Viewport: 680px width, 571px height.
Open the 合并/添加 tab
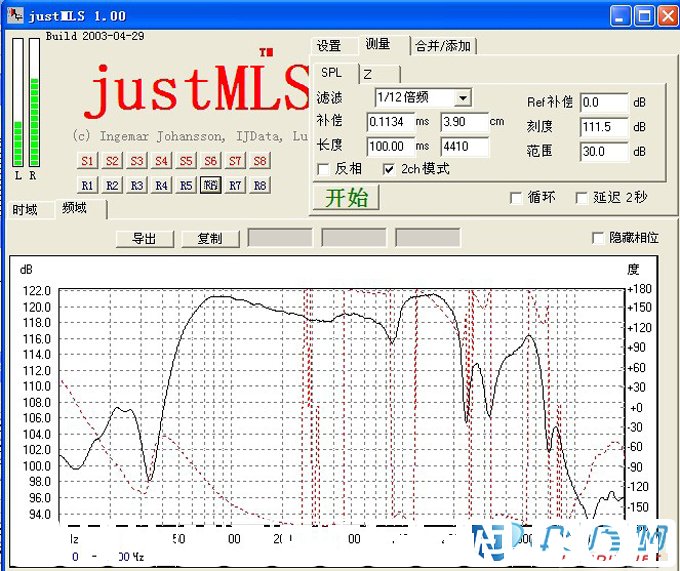tap(443, 46)
